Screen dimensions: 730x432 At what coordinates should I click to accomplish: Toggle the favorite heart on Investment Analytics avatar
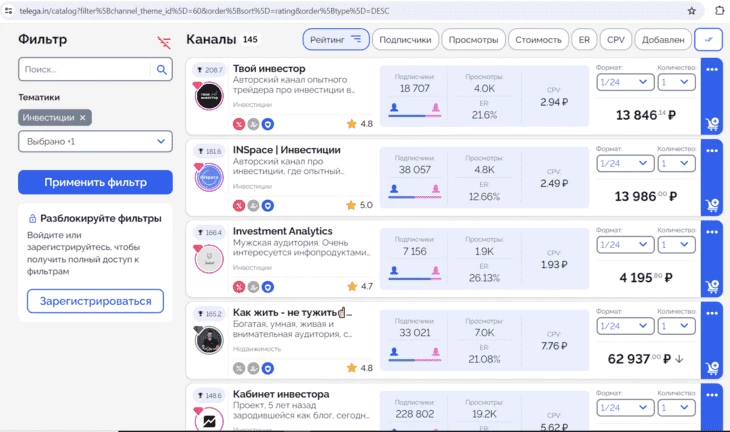(197, 248)
